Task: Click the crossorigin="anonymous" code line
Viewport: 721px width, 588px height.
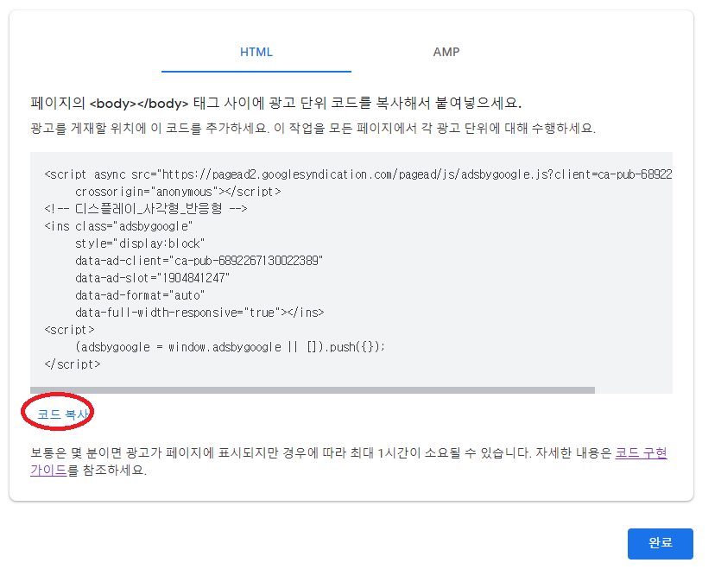Action: [178, 192]
